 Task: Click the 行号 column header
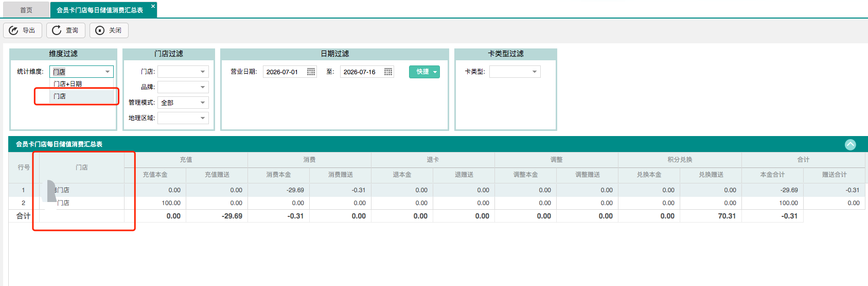[24, 167]
